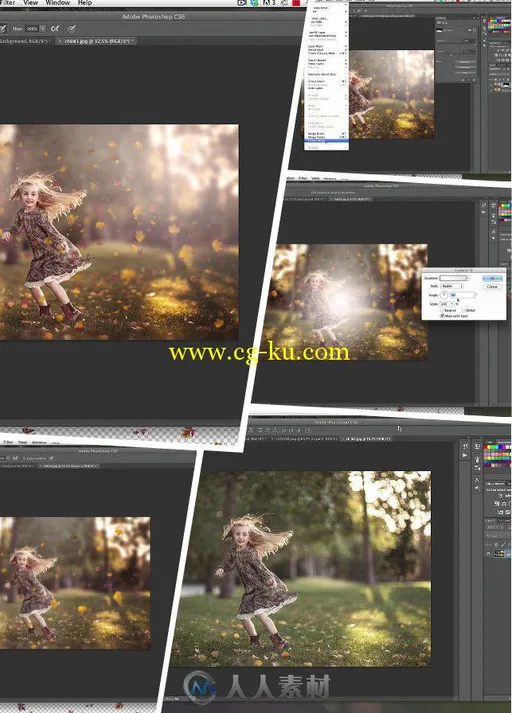Open the View menu in top-left window
This screenshot has width=512, height=713.
[x=30, y=2]
